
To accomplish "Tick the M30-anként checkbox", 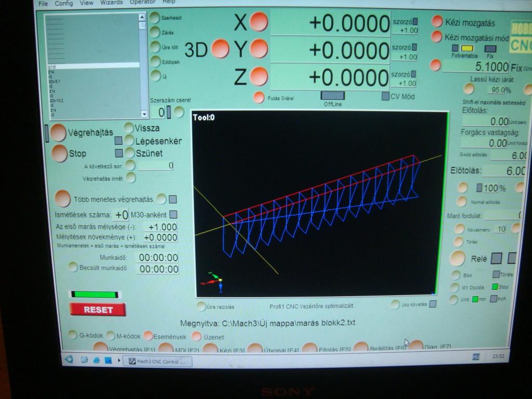I will pyautogui.click(x=174, y=215).
